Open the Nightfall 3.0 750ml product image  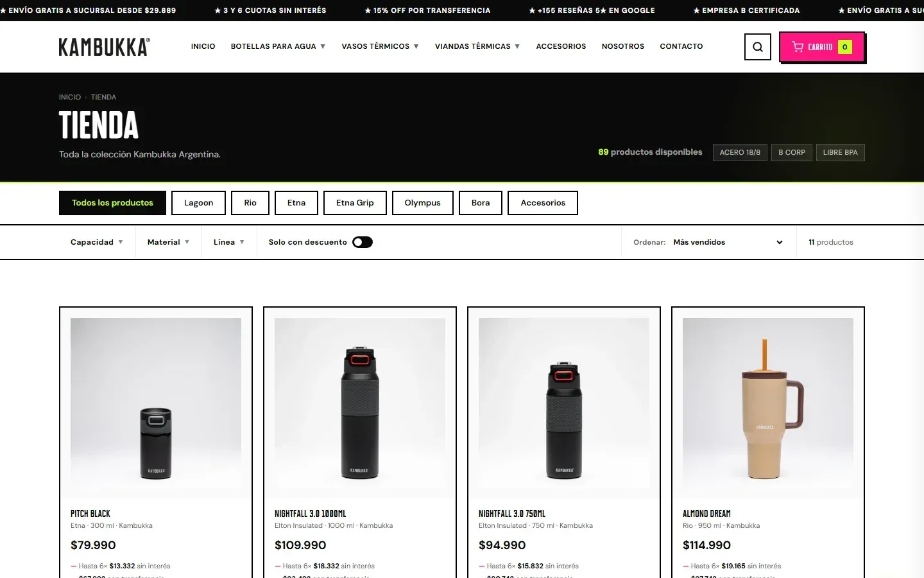(564, 403)
